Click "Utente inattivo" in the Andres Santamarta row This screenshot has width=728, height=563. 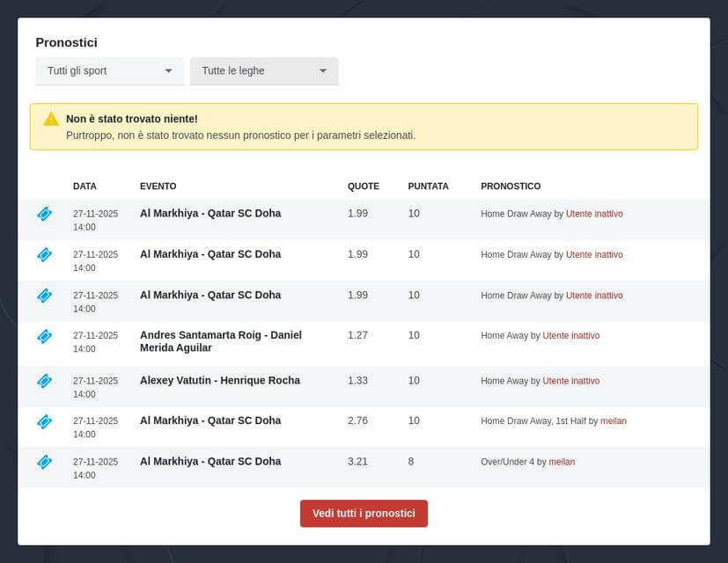(570, 335)
